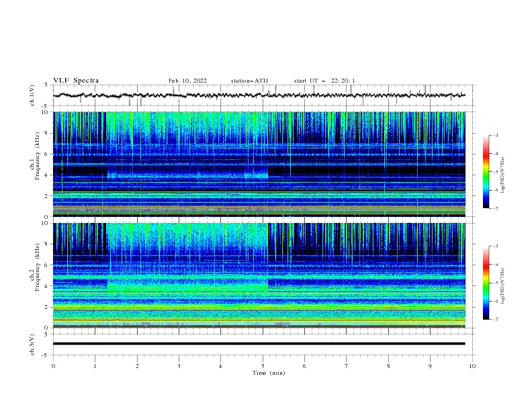Click the ch.2 'Frequency (kHz)' axis label
This screenshot has width=532, height=411.
pos(38,267)
